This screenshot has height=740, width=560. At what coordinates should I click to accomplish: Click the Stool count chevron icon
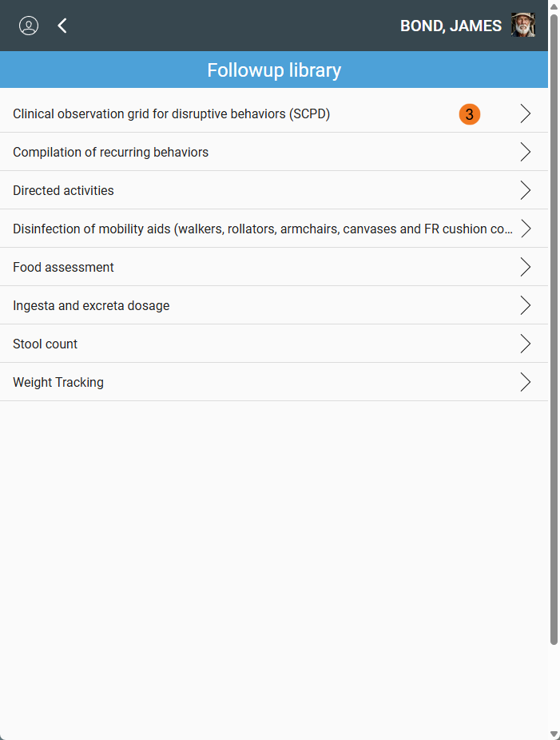tap(525, 344)
